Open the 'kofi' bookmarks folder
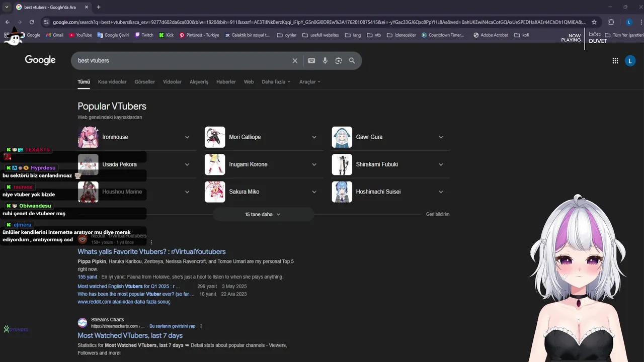This screenshot has height=362, width=644. [521, 35]
